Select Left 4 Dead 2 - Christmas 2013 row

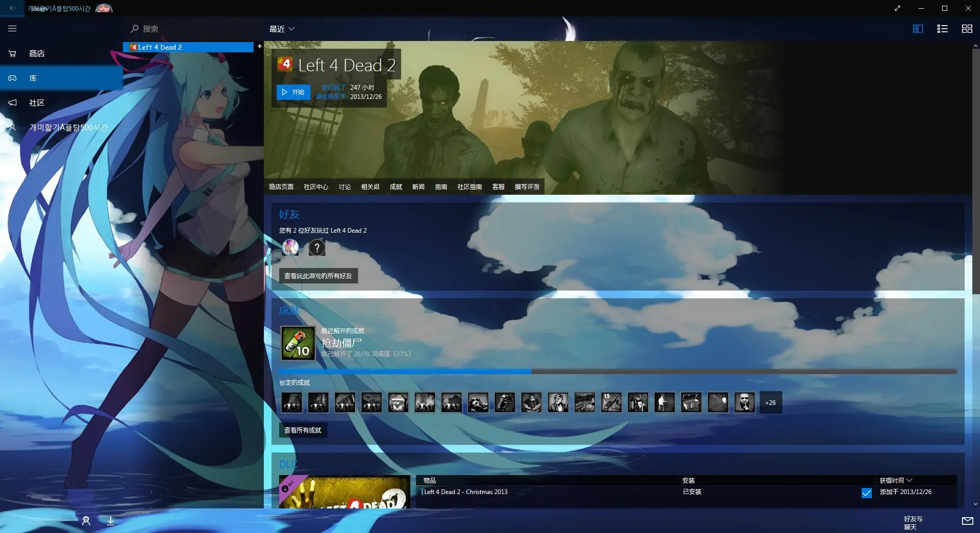686,492
